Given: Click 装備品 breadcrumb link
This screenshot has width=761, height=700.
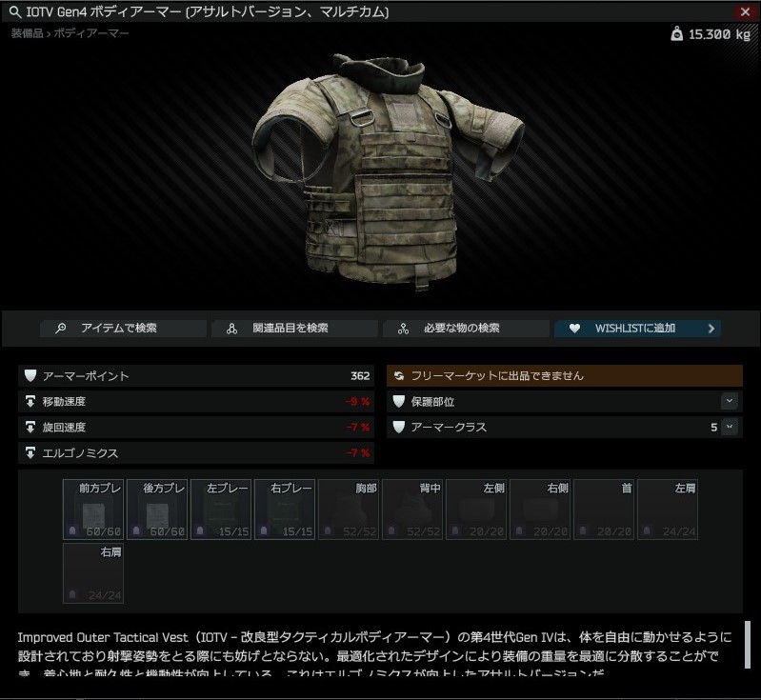Looking at the screenshot, I should 27,33.
